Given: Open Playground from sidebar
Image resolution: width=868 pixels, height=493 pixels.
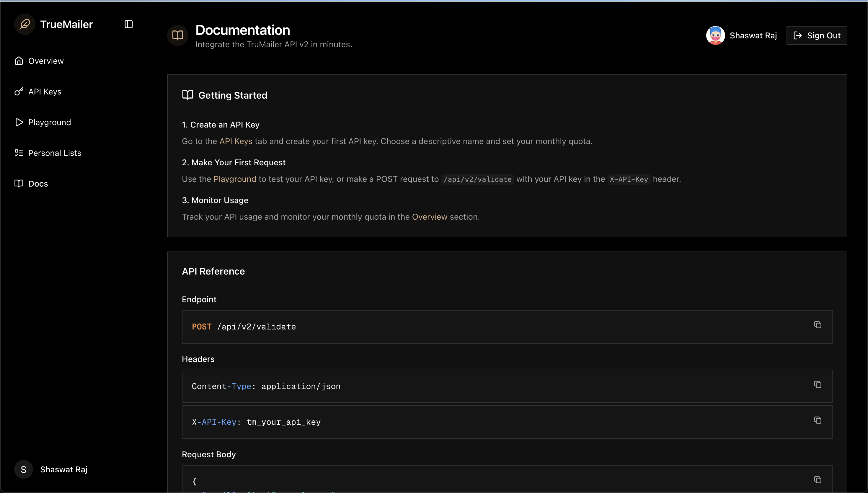Looking at the screenshot, I should tap(49, 122).
